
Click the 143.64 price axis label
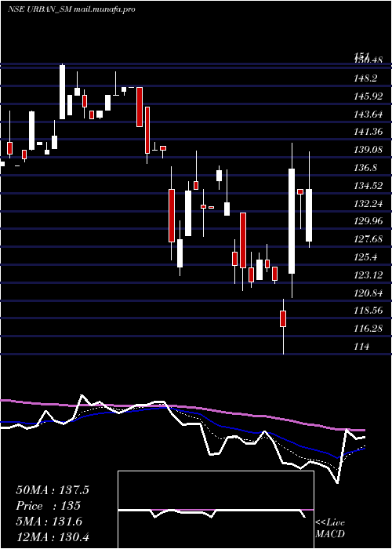tap(368, 115)
